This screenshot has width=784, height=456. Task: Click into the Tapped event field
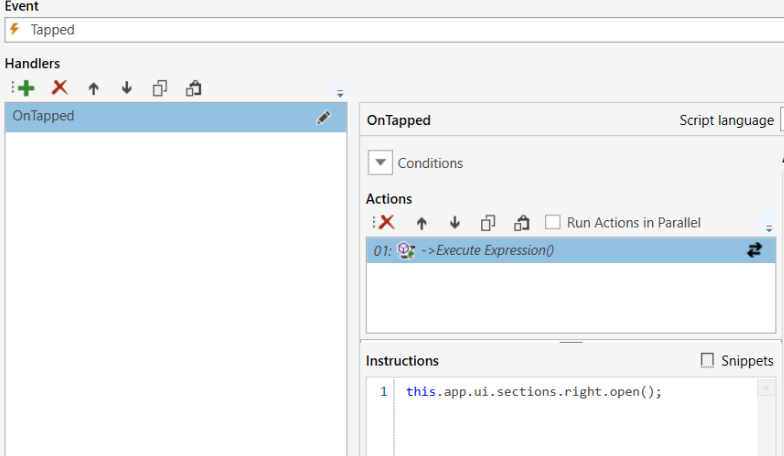click(400, 30)
